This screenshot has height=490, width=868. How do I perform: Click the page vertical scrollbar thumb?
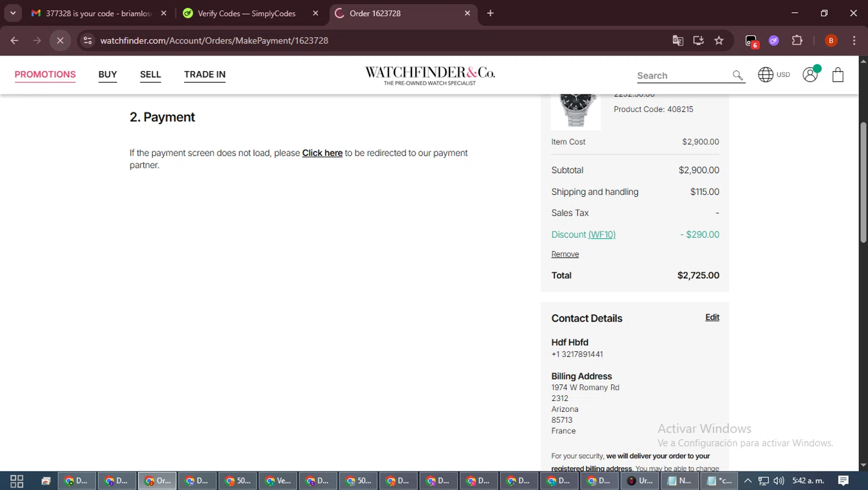[863, 182]
